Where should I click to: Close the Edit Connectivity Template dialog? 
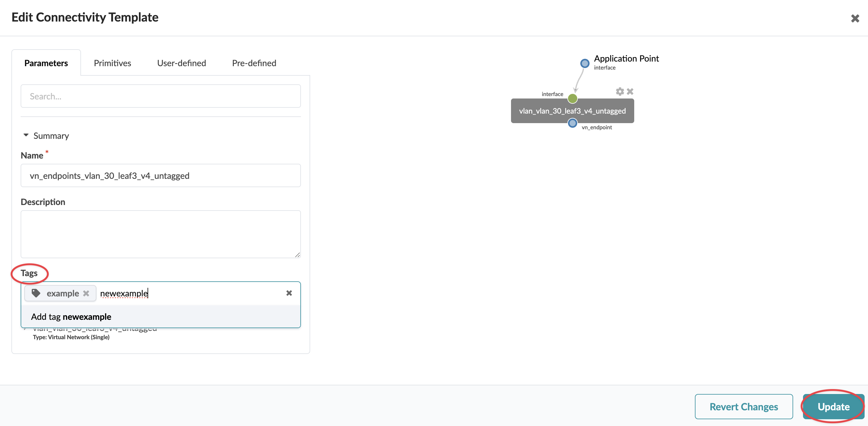pos(855,18)
